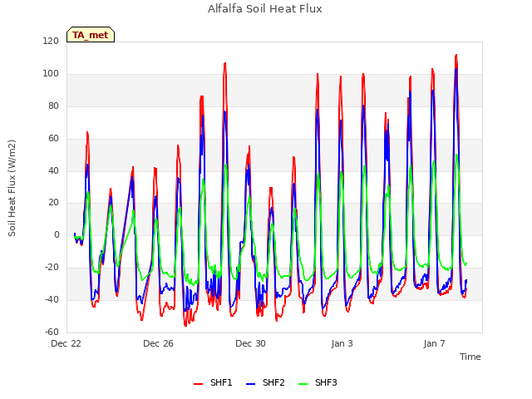Click the 20 y-axis tick label
The width and height of the screenshot is (532, 399).
[53, 203]
